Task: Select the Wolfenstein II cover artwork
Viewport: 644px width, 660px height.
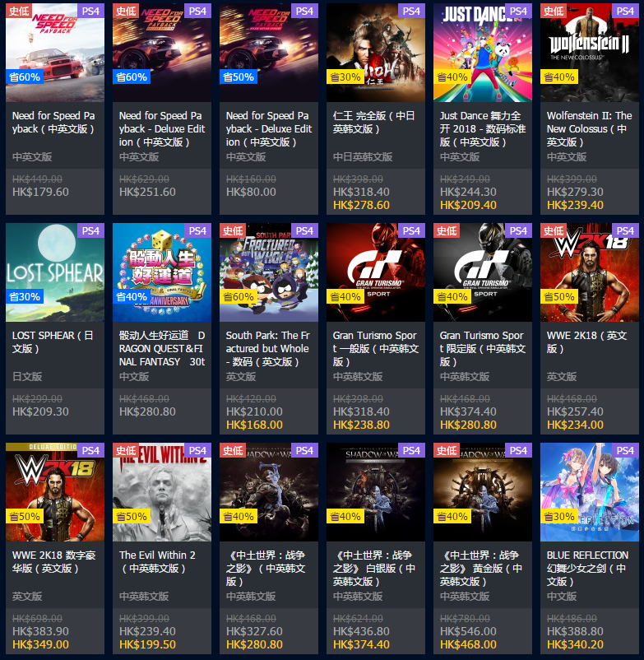Action: (590, 53)
